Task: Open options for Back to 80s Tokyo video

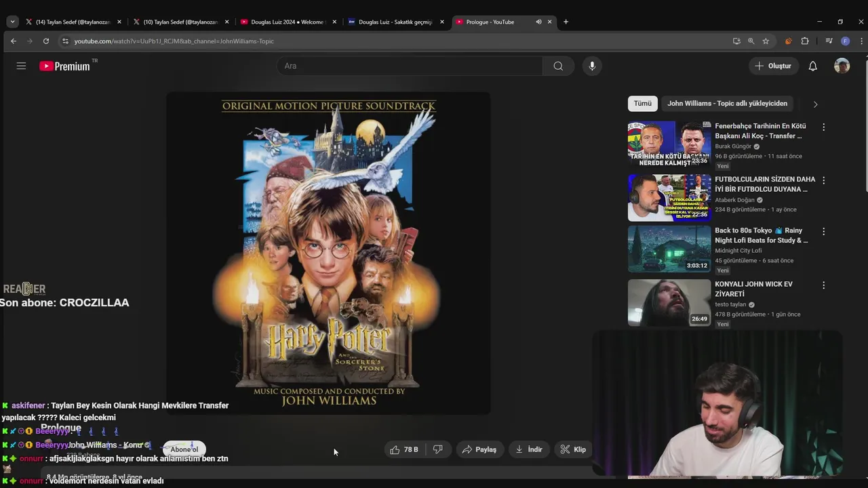Action: click(x=823, y=231)
